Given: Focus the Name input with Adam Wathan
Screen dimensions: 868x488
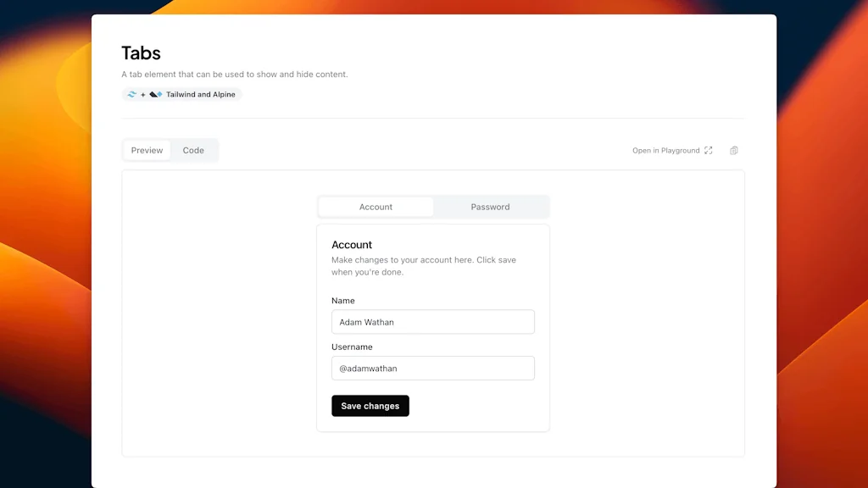Looking at the screenshot, I should click(432, 322).
